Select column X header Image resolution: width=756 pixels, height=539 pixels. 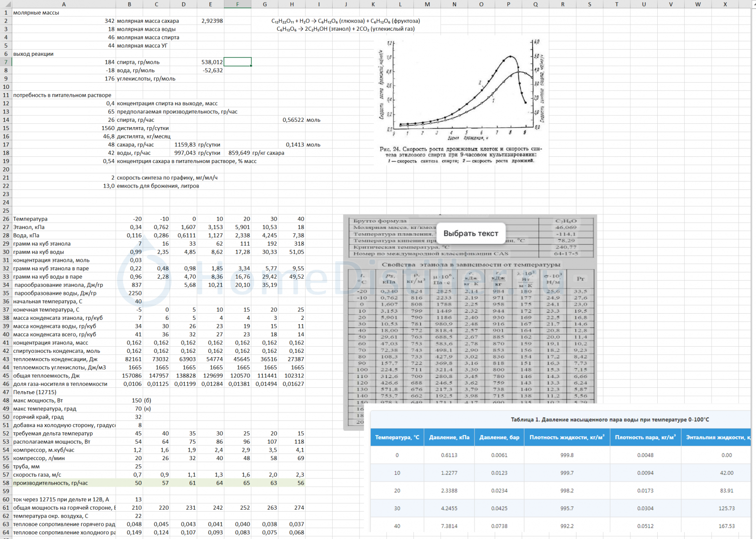(x=725, y=4)
